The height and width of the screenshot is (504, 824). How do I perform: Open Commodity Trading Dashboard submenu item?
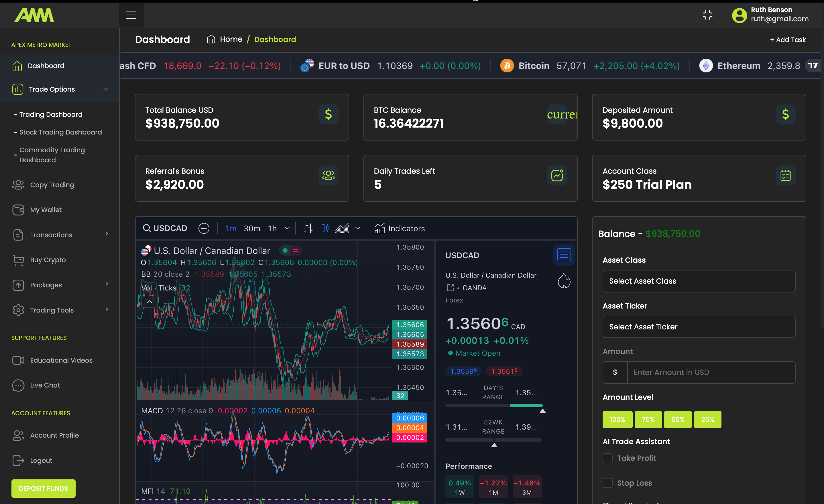[x=52, y=155]
